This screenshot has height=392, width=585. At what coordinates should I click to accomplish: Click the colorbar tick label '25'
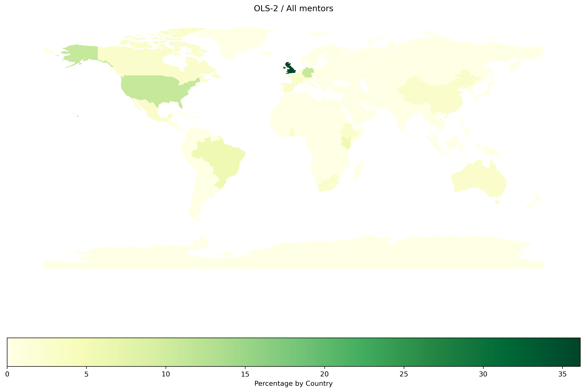tap(404, 374)
